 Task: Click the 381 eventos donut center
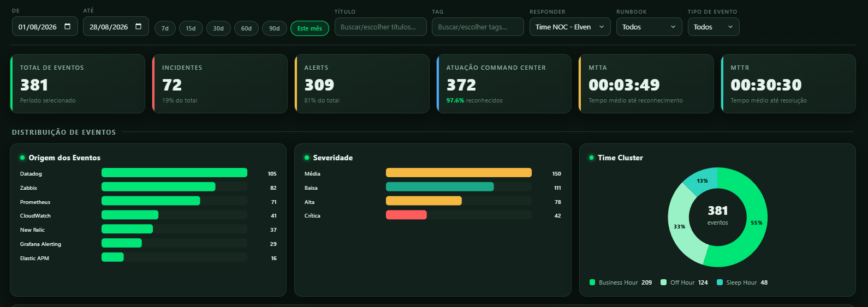718,215
